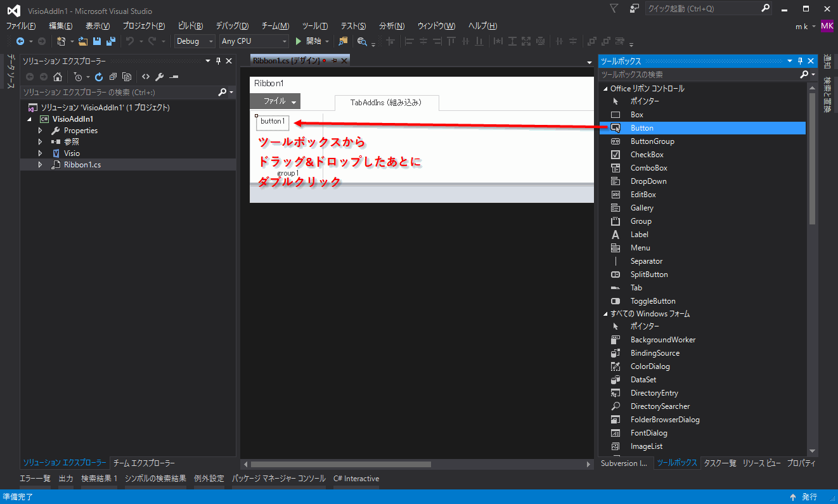Open the ビルド(B) menu
838x504 pixels.
tap(190, 26)
